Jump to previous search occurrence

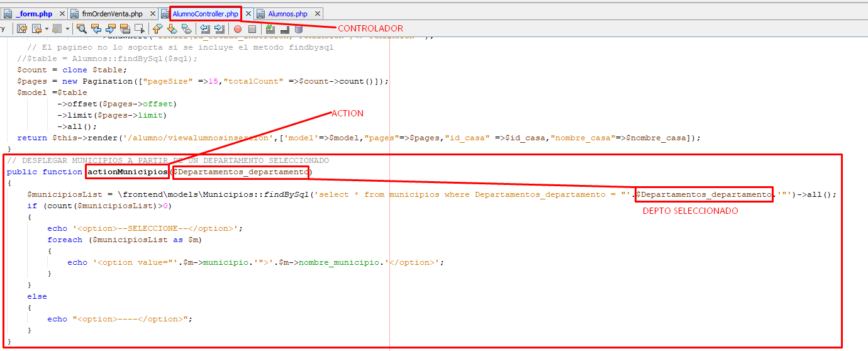pos(96,28)
